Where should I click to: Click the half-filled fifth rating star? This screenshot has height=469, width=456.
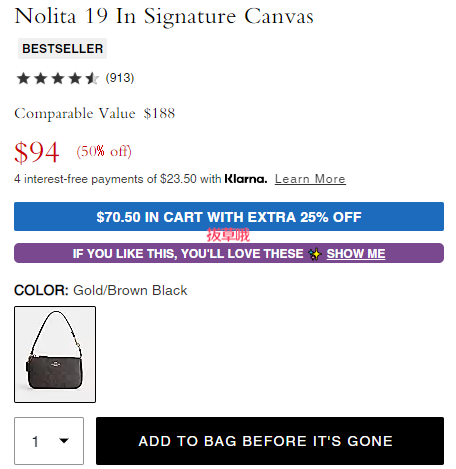pyautogui.click(x=92, y=78)
